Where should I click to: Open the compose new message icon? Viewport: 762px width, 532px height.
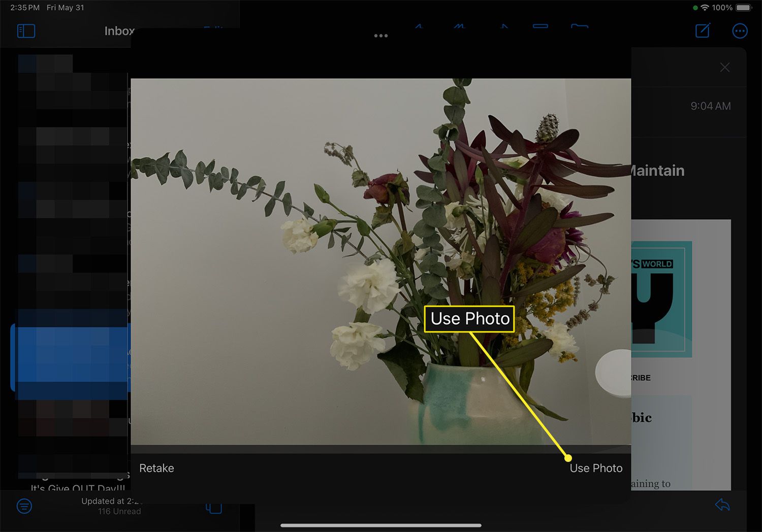[x=703, y=31]
